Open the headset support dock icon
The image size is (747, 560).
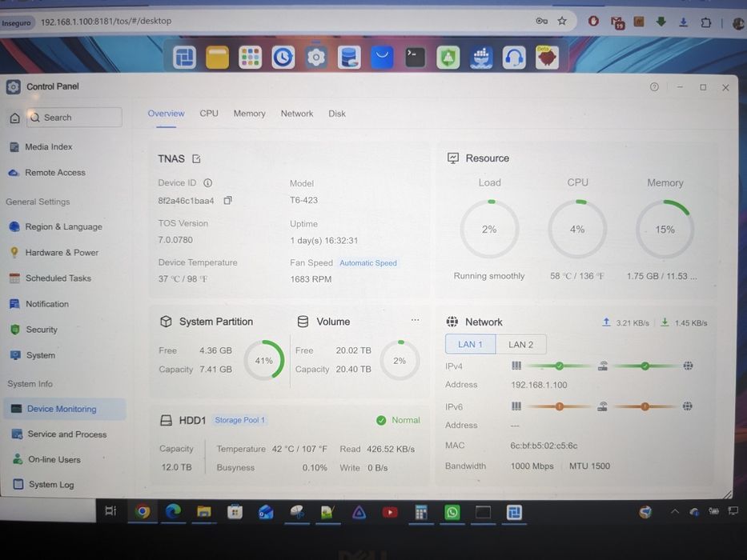pos(514,58)
